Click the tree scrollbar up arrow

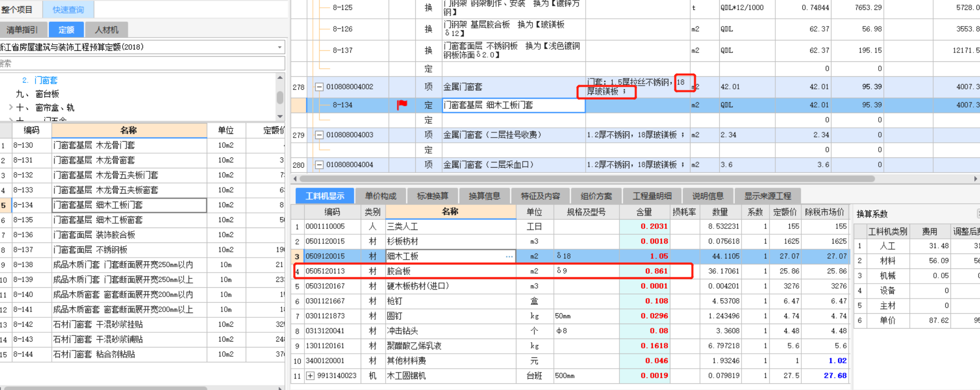pyautogui.click(x=280, y=77)
